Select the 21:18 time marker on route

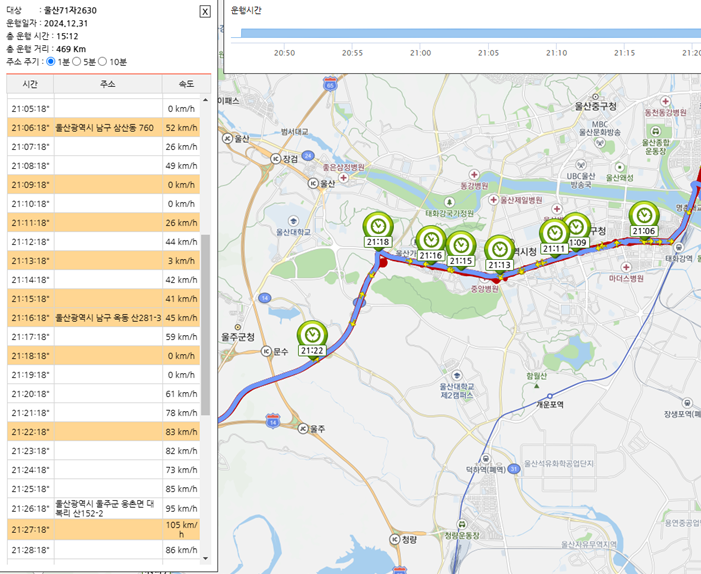coord(378,227)
